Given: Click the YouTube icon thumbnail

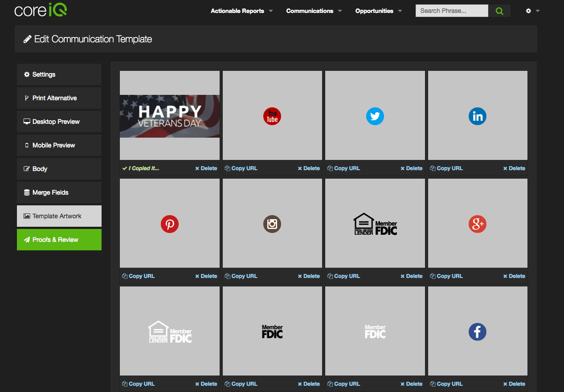Looking at the screenshot, I should (x=272, y=116).
